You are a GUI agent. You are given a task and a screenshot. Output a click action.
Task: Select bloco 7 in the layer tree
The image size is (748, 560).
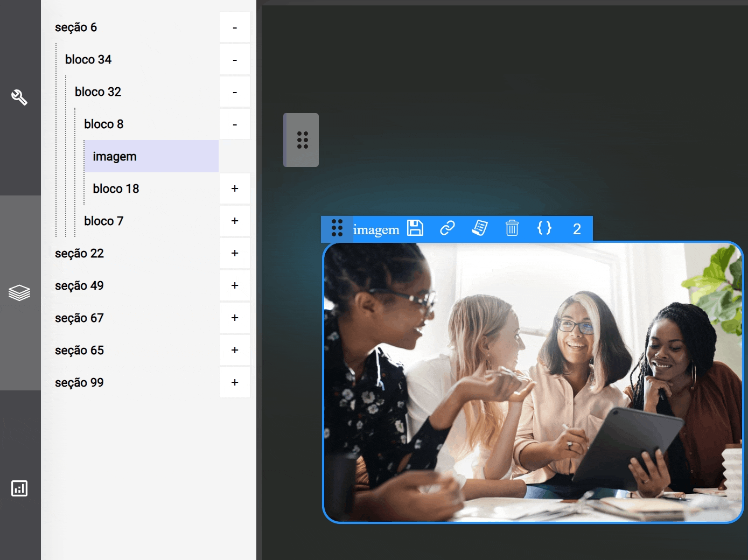104,221
